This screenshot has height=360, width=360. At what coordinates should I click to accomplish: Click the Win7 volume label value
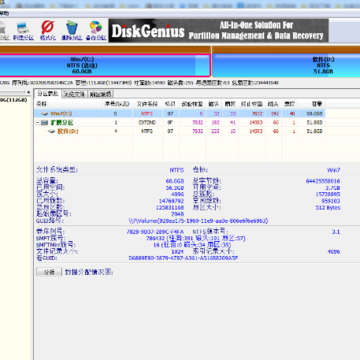click(x=334, y=170)
